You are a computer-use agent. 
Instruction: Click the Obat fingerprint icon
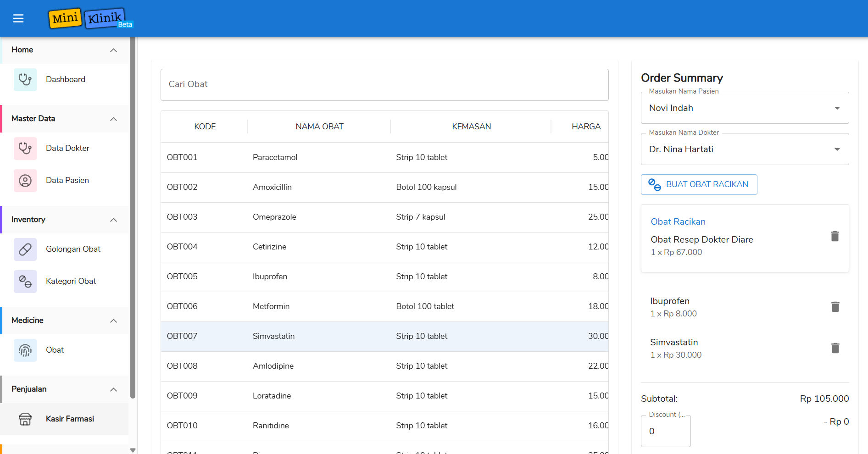point(25,350)
